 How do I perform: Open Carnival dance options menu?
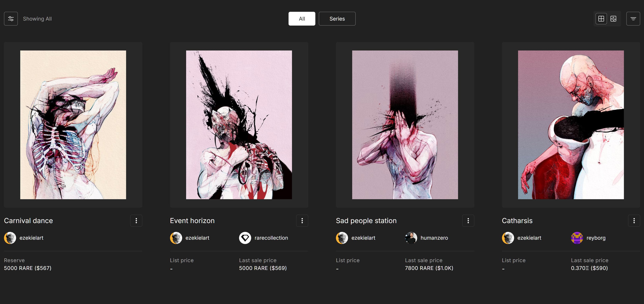(x=136, y=221)
